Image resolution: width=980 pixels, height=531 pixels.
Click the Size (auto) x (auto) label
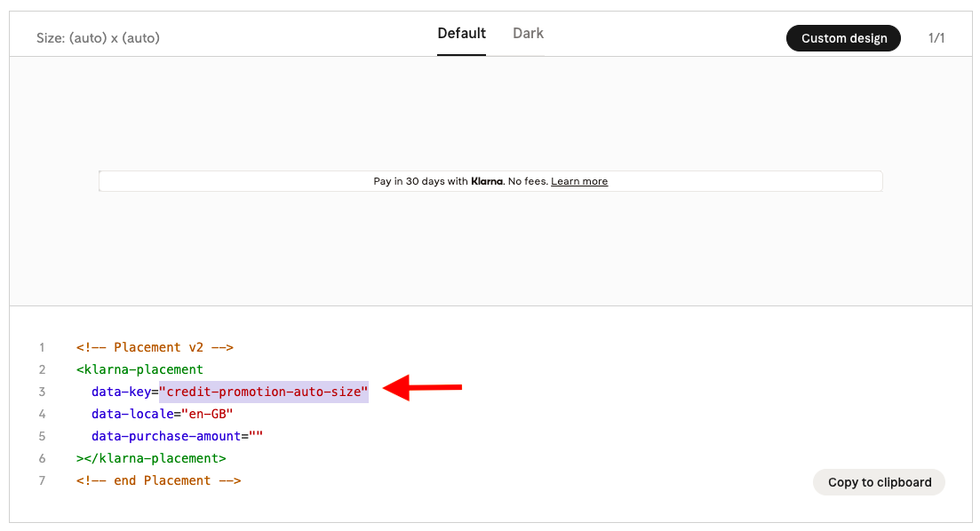pyautogui.click(x=98, y=38)
